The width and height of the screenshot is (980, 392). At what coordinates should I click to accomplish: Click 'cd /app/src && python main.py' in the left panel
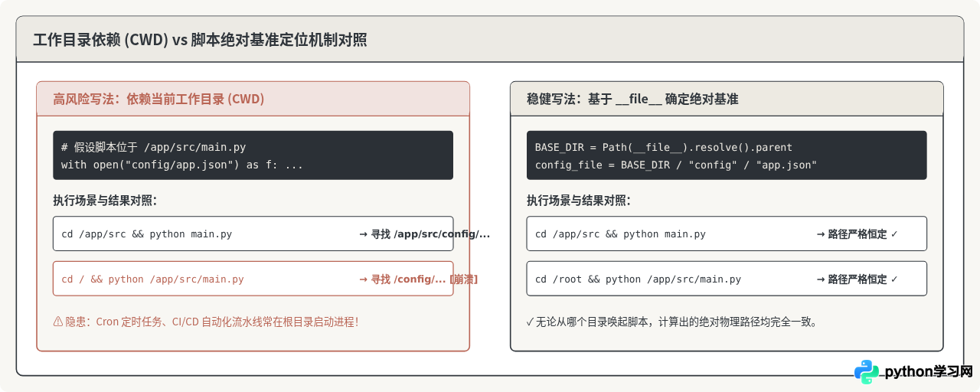pyautogui.click(x=146, y=234)
